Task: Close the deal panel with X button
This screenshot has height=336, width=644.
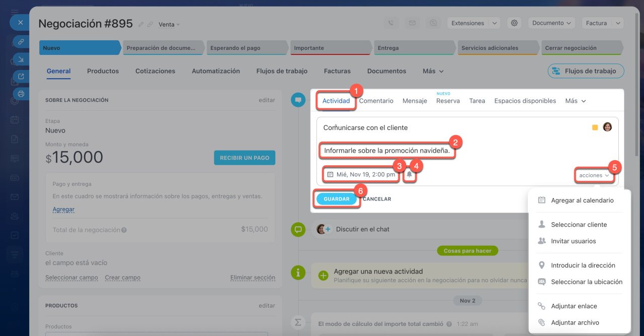Action: click(20, 23)
